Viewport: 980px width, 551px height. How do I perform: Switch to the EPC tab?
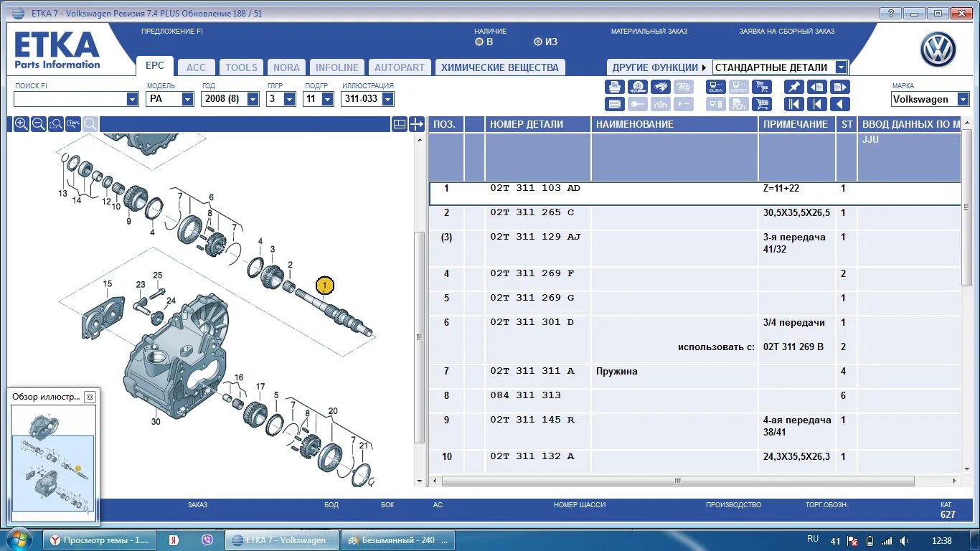coord(154,65)
